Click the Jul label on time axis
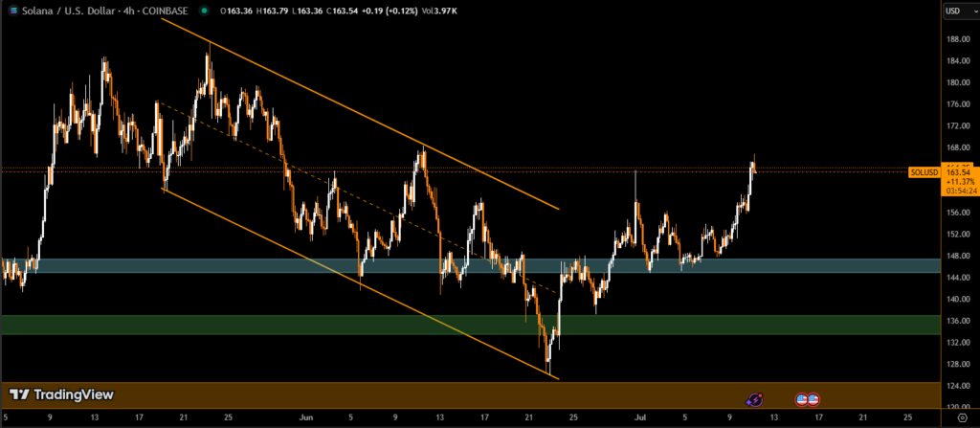This screenshot has height=428, width=980. (639, 418)
